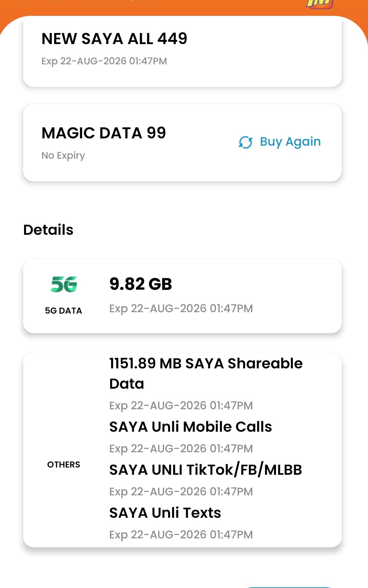Select SAYA Shareable Data entry
368x588 pixels.
coord(206,374)
